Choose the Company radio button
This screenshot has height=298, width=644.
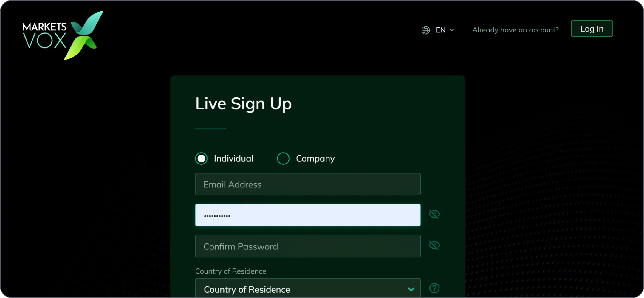point(283,159)
